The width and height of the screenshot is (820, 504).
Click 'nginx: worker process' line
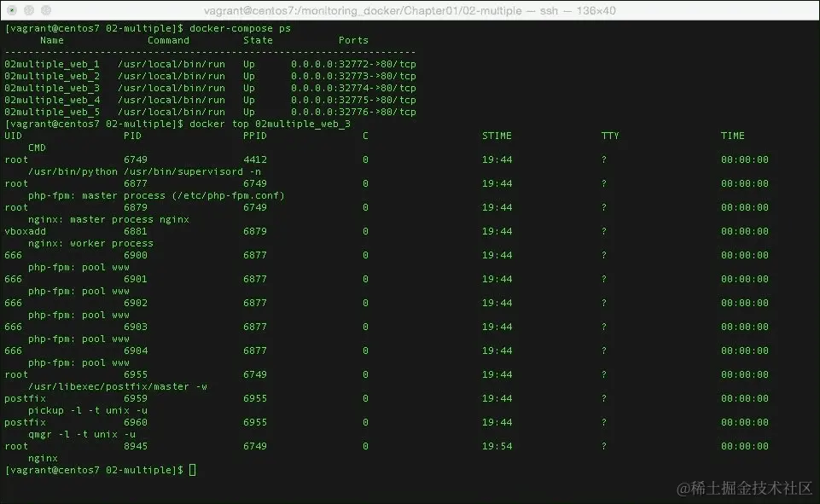point(90,244)
